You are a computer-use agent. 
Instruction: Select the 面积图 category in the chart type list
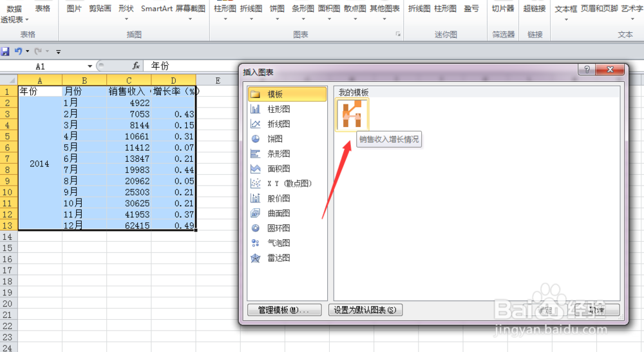click(287, 169)
